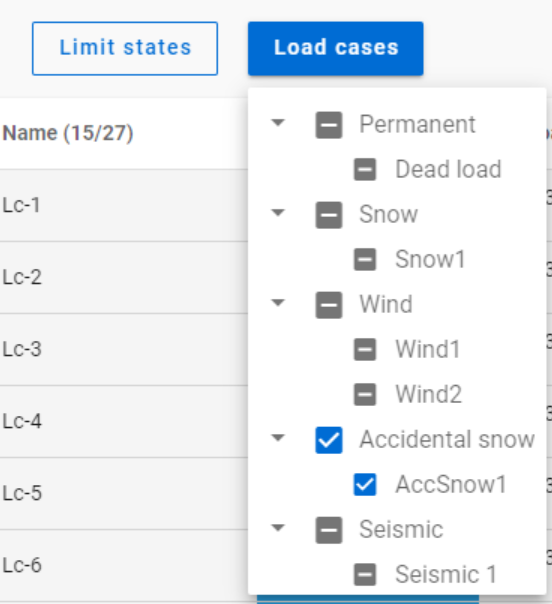The image size is (552, 604).
Task: Uncheck the Accidental snow group
Action: (x=329, y=440)
